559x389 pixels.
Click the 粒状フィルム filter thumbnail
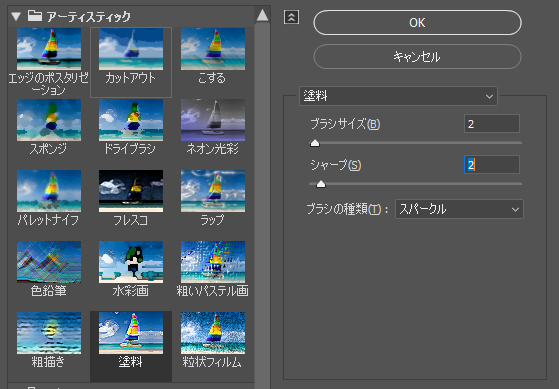(213, 333)
